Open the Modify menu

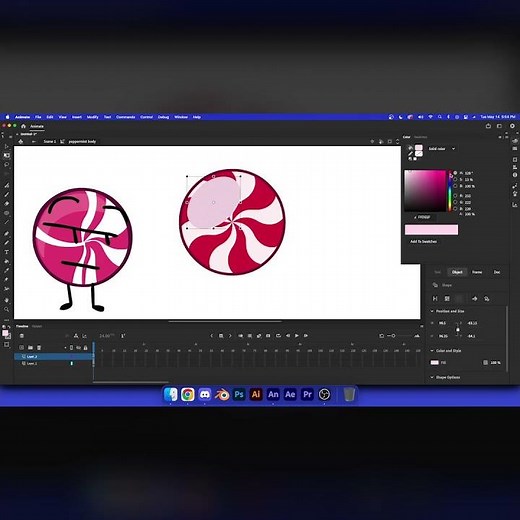pyautogui.click(x=93, y=117)
